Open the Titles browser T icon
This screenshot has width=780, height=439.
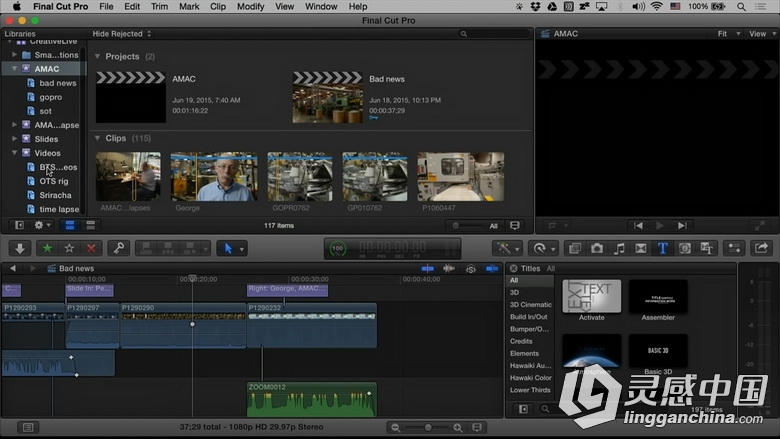[x=663, y=248]
